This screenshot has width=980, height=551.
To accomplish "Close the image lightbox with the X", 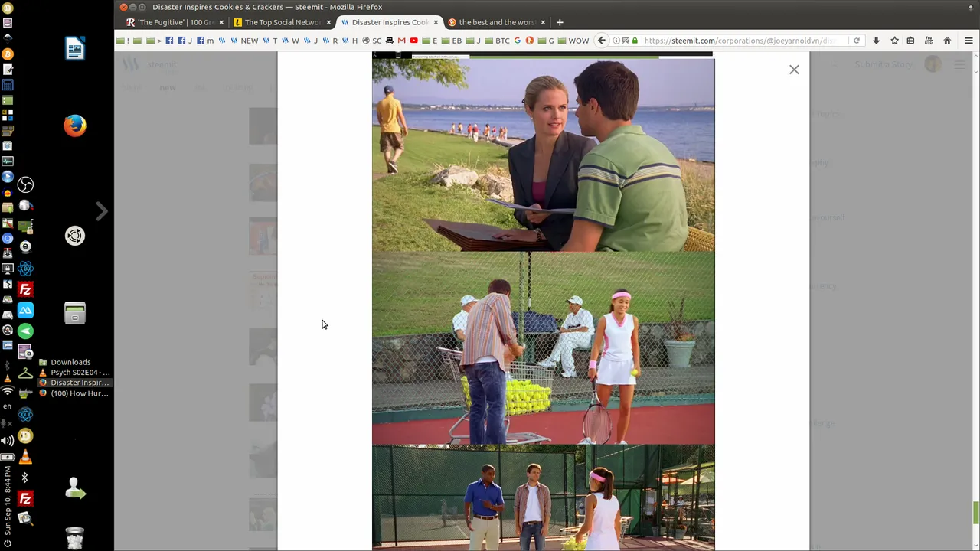I will coord(794,70).
